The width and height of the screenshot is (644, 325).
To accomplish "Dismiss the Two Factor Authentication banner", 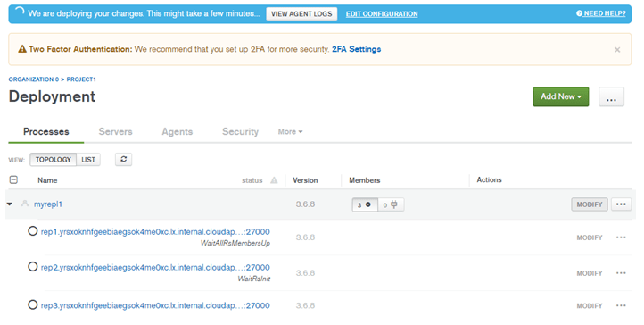I will coord(617,50).
